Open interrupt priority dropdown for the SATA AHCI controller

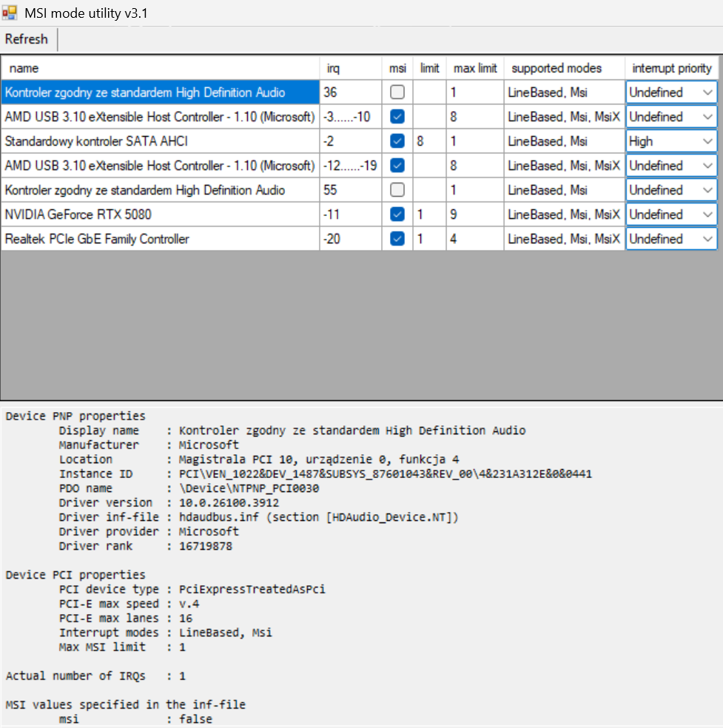coord(707,141)
